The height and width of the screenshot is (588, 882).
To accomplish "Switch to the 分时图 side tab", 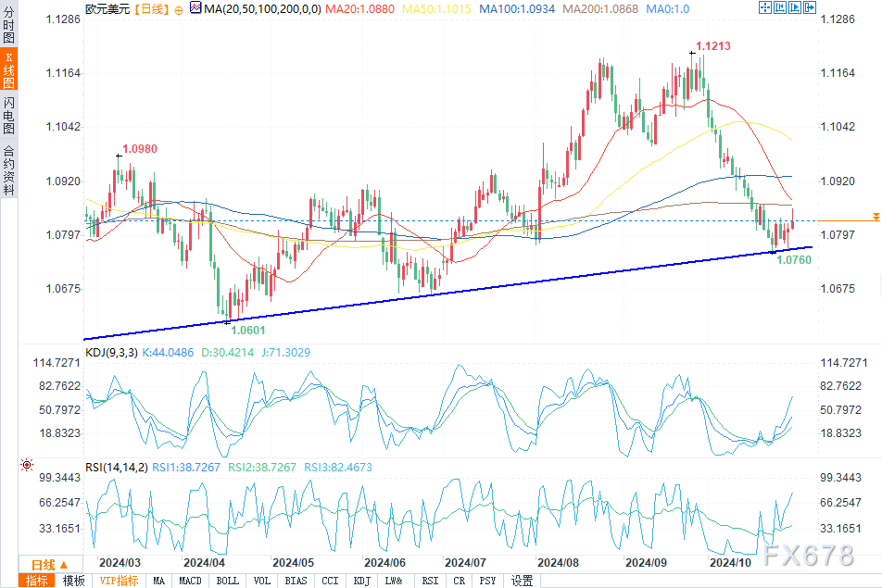I will point(8,25).
